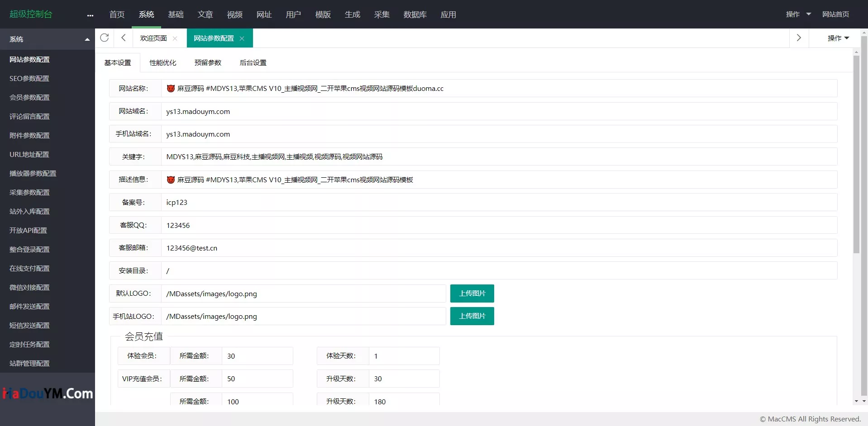Go to 网站首页 link

835,14
